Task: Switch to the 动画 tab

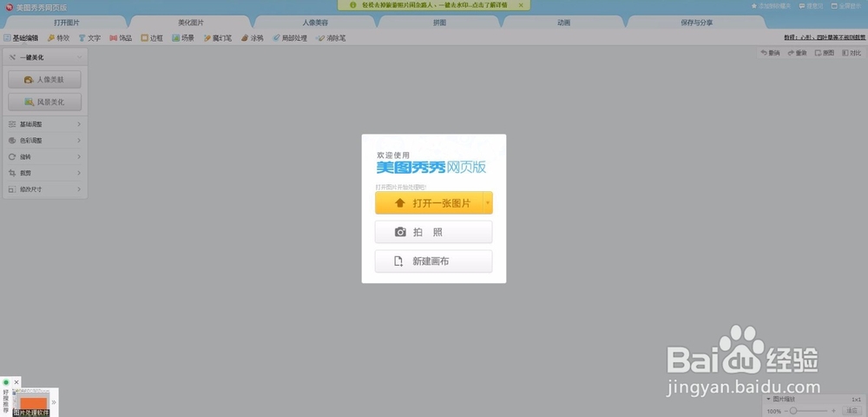Action: [x=563, y=23]
